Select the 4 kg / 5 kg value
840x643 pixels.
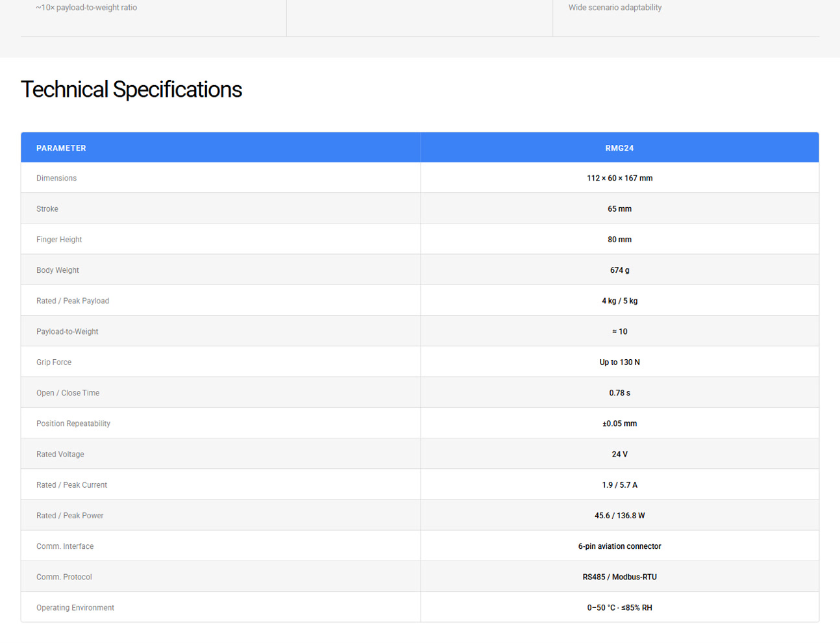619,301
